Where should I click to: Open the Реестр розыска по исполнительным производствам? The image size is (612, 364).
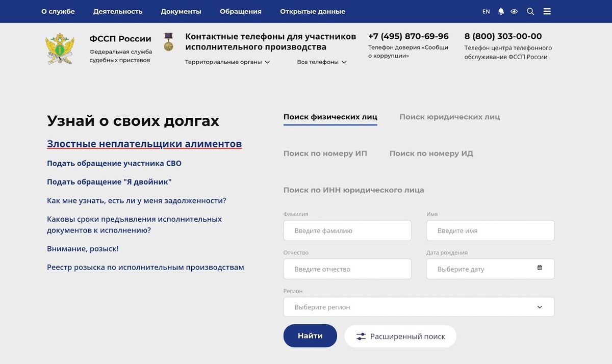145,267
